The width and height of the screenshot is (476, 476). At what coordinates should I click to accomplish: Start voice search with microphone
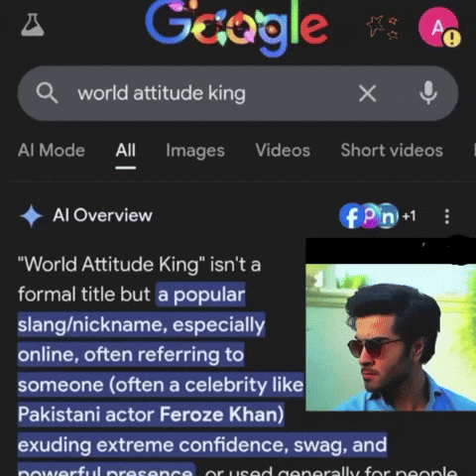point(428,93)
